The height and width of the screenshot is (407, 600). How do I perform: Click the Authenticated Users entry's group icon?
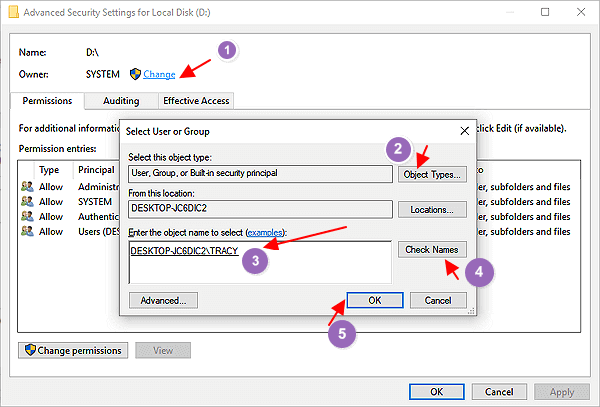[25, 216]
